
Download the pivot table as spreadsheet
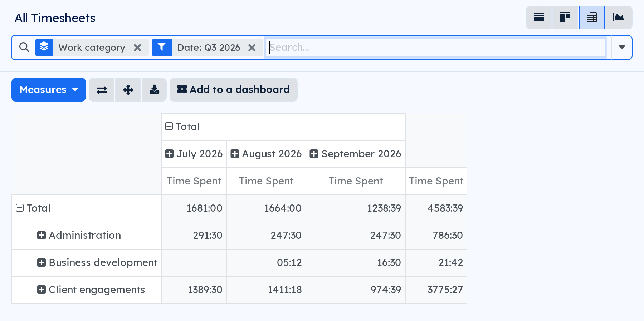(x=154, y=90)
